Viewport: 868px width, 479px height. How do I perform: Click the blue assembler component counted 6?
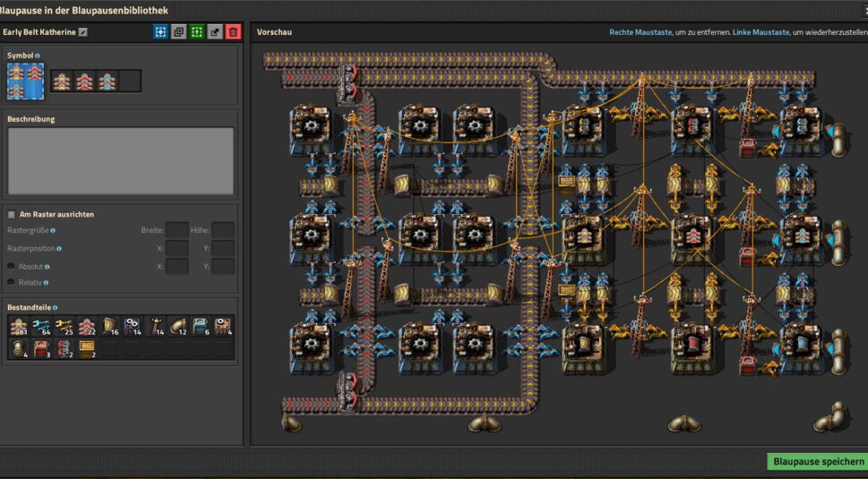click(200, 326)
